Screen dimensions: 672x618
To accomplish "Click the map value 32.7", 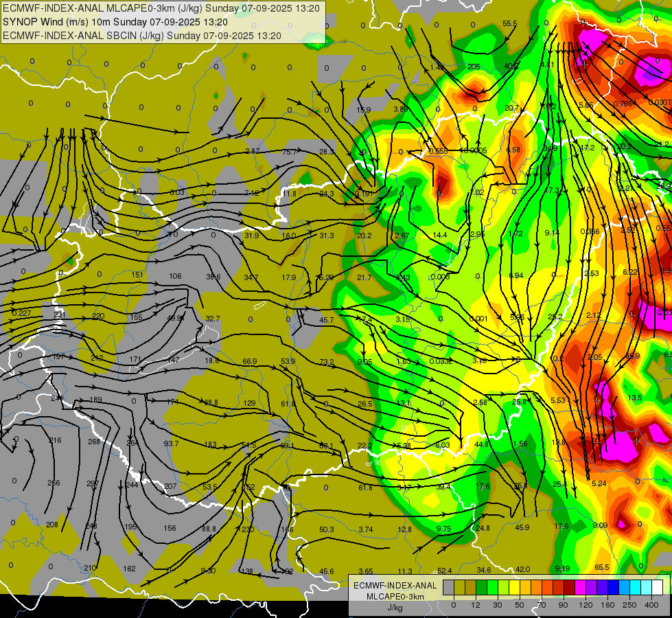I will (213, 319).
